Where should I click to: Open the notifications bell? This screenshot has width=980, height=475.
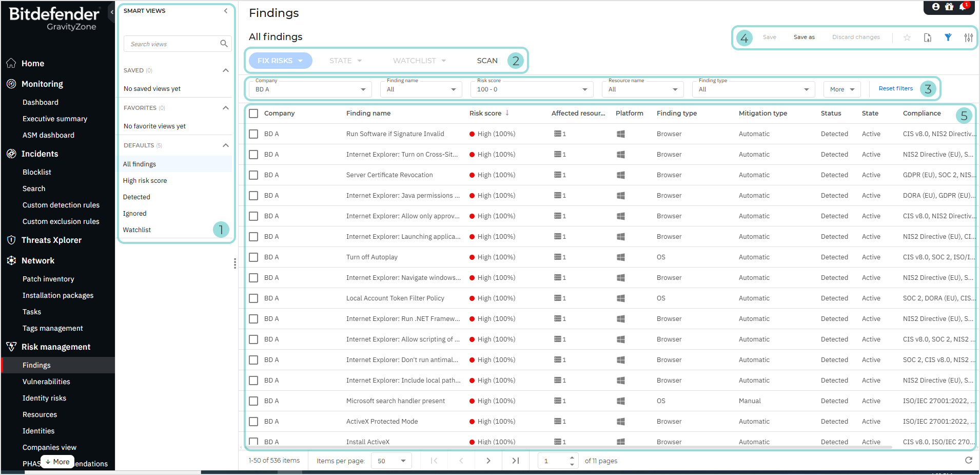[963, 7]
